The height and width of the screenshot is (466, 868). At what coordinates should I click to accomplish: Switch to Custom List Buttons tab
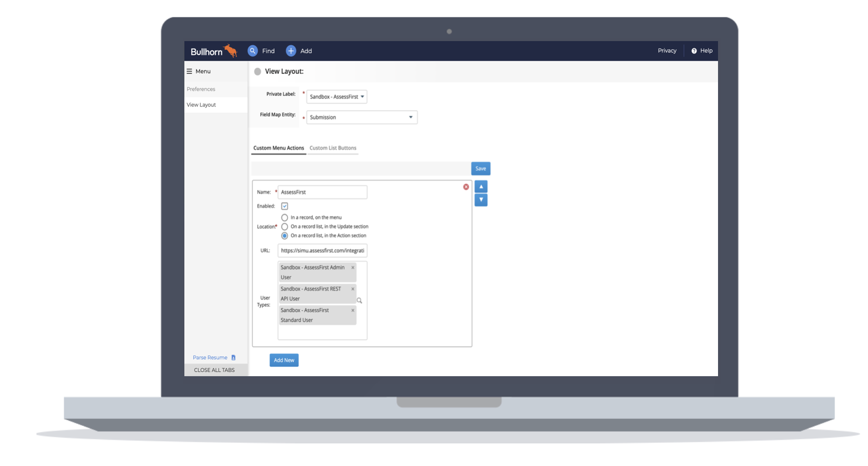coord(333,148)
